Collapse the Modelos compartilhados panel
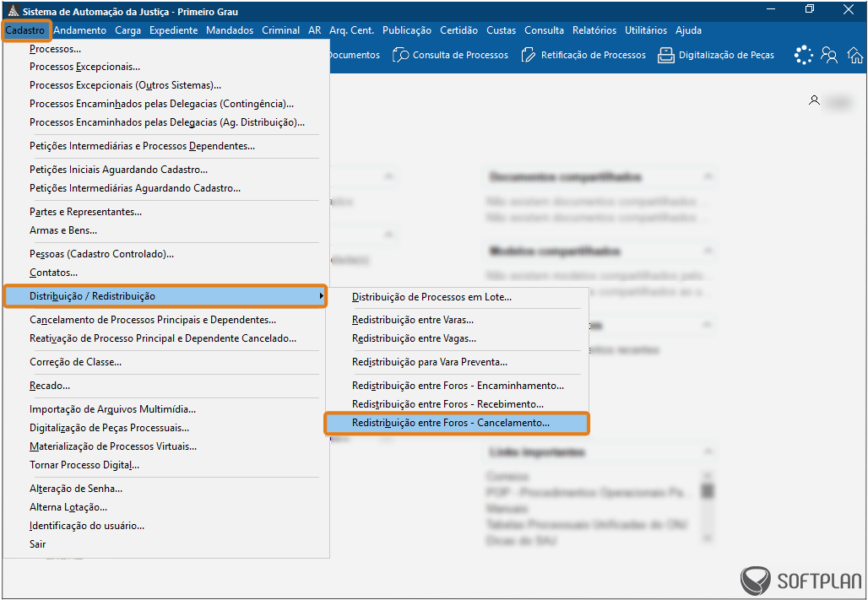868x600 pixels. [708, 251]
